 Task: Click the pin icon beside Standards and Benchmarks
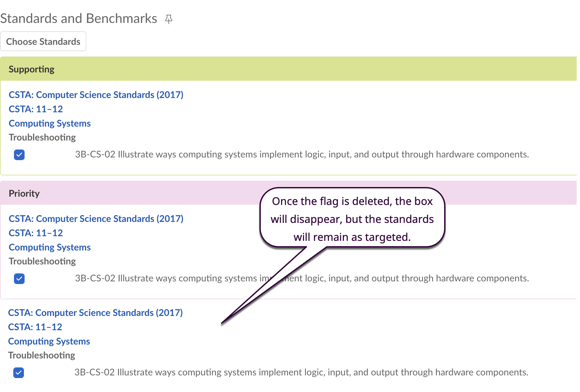169,19
